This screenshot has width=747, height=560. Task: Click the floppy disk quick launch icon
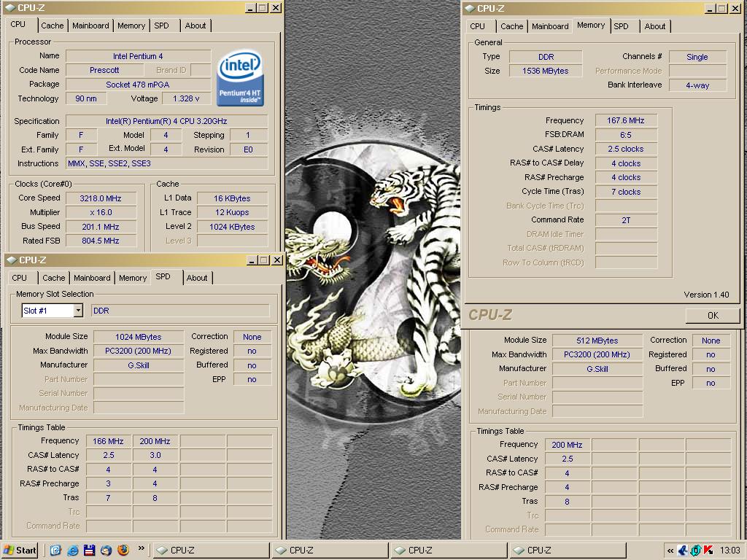(x=89, y=550)
